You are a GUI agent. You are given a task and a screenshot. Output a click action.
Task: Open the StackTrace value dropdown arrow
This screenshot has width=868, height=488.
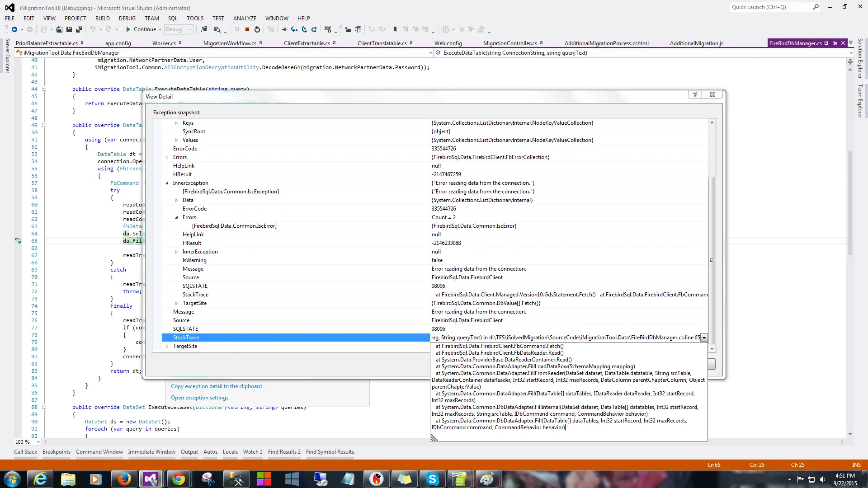[x=704, y=338]
